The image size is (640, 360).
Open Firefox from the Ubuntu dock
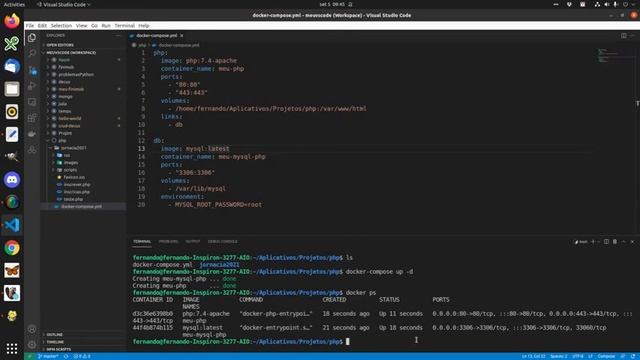pyautogui.click(x=12, y=21)
